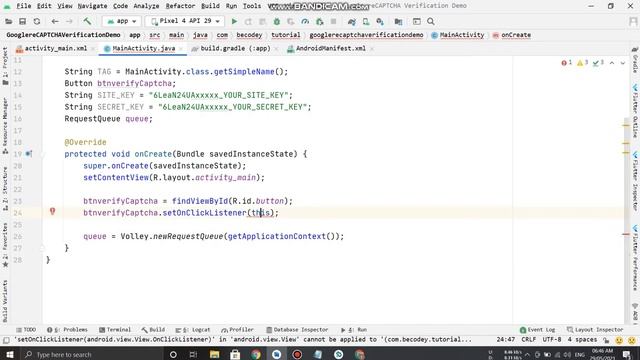Viewport: 640px width, 360px height.
Task: Open the SDK Manager icon
Action: (x=380, y=21)
